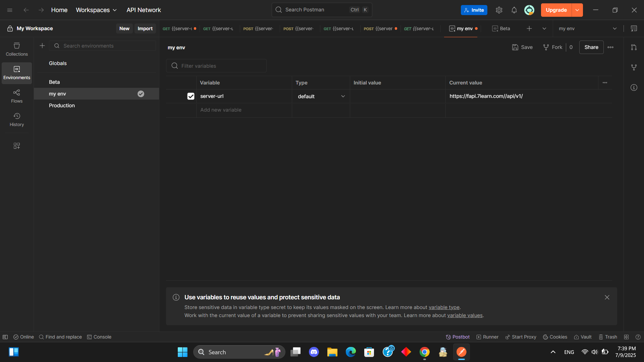Open the Type dropdown for server-url
Viewport: 644px width, 362px height.
pos(321,96)
